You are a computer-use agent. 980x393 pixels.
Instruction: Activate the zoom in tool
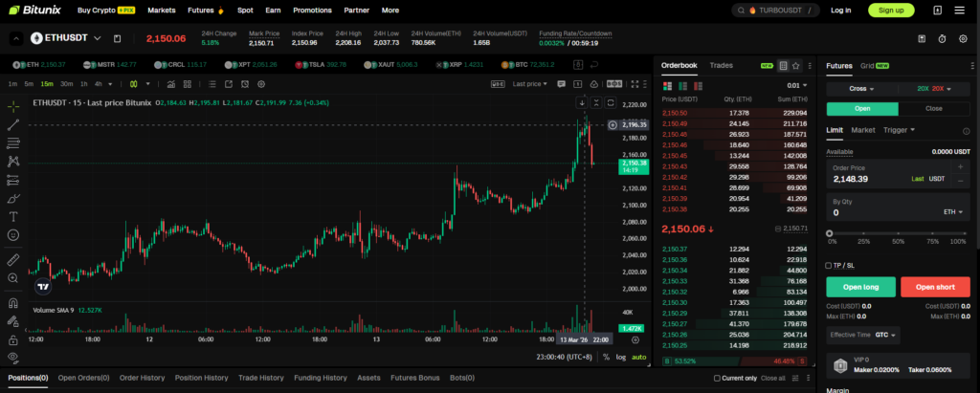click(x=12, y=278)
